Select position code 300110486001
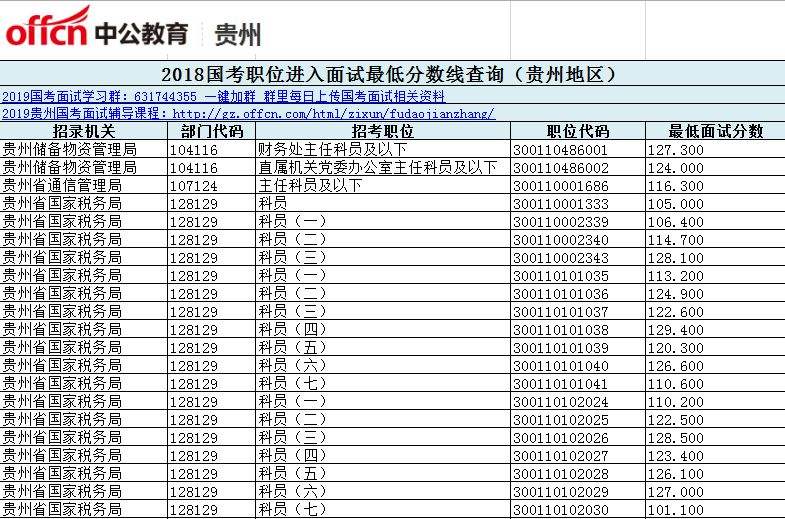This screenshot has width=785, height=519. [578, 149]
